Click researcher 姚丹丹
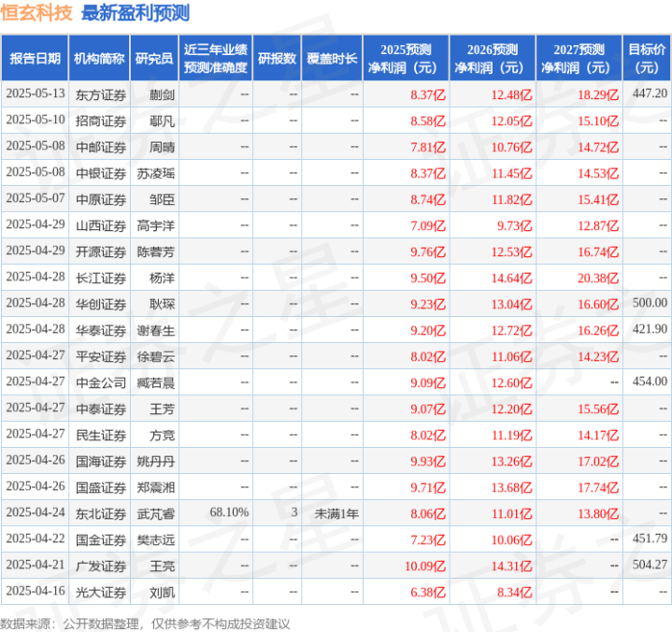Viewport: 672px width, 632px height. tap(155, 461)
